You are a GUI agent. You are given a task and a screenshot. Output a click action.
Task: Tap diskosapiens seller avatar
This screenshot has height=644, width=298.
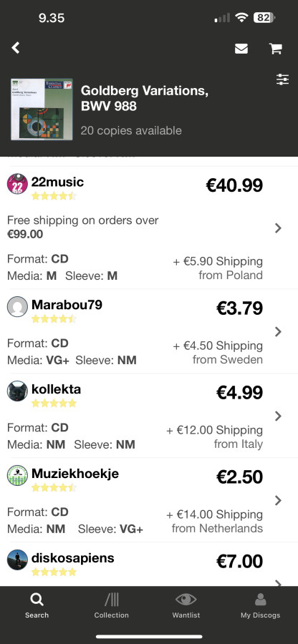[17, 560]
